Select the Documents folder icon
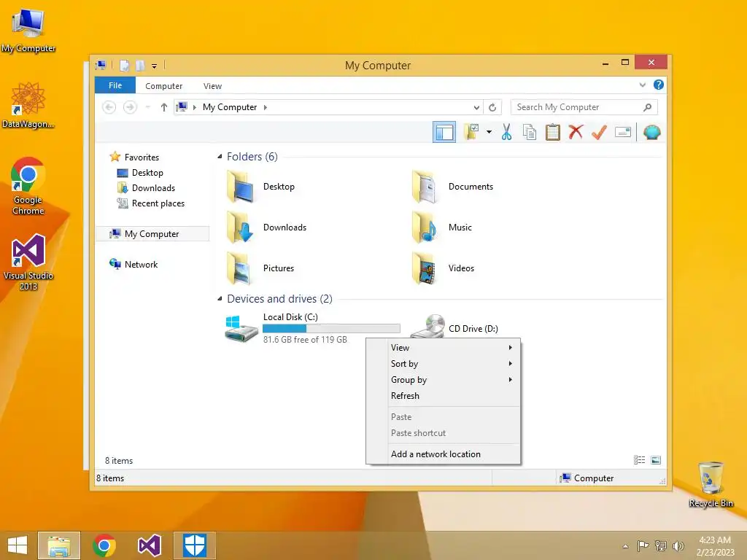This screenshot has width=747, height=560. [x=424, y=187]
